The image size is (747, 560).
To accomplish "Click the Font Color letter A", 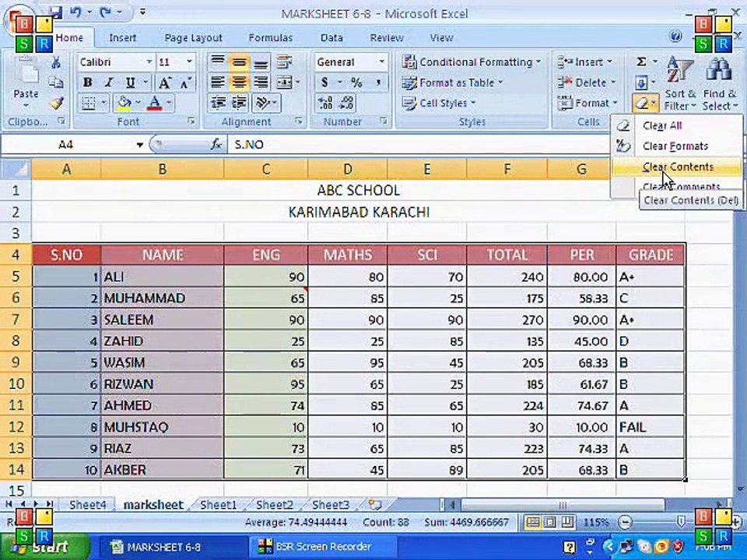I will pos(154,103).
